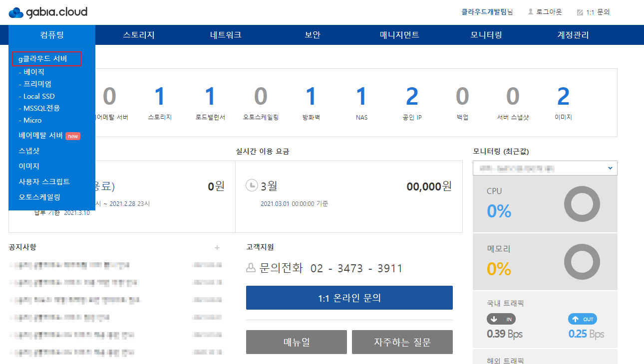Screen dimensions: 644x364
Task: Open the 매니지먼트 menu
Action: click(x=399, y=35)
